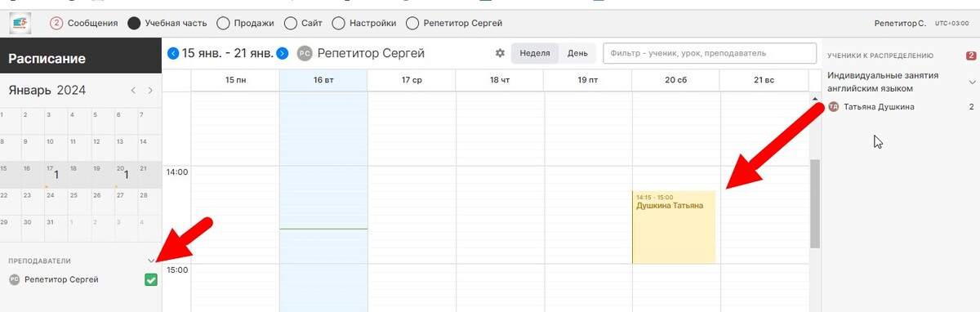The image size is (980, 312).
Task: Collapse the Преподаватели section
Action: [150, 261]
